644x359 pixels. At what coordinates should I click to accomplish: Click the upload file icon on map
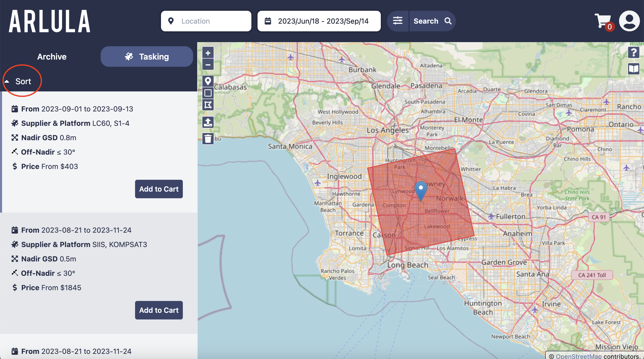tap(208, 122)
